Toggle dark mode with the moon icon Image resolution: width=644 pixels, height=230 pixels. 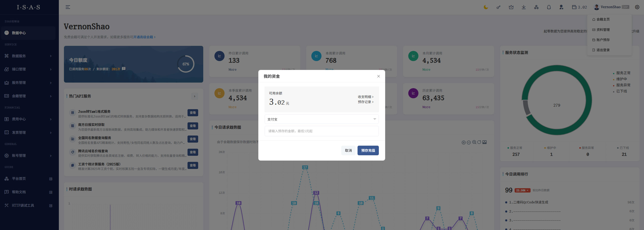pos(486,7)
